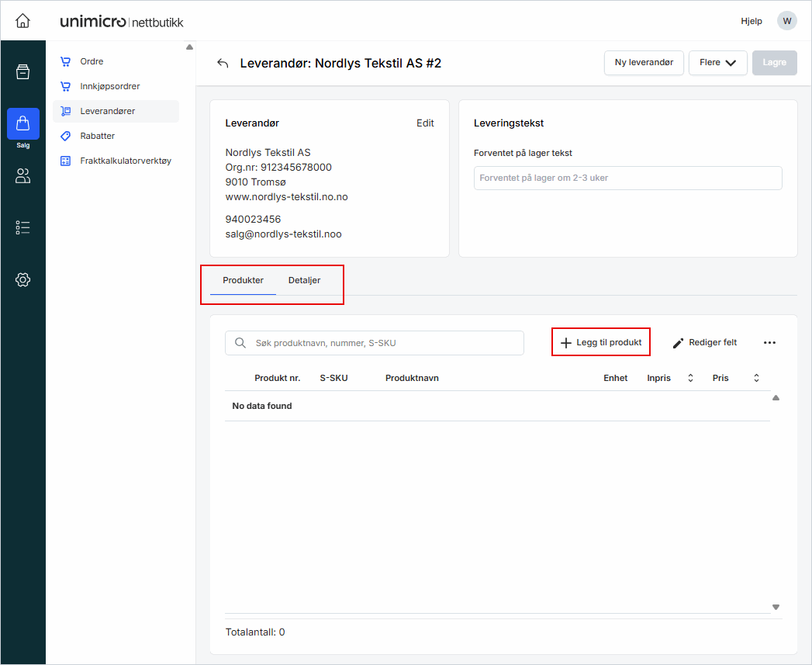The image size is (812, 665).
Task: Sort by Inpris column arrows
Action: tap(690, 378)
